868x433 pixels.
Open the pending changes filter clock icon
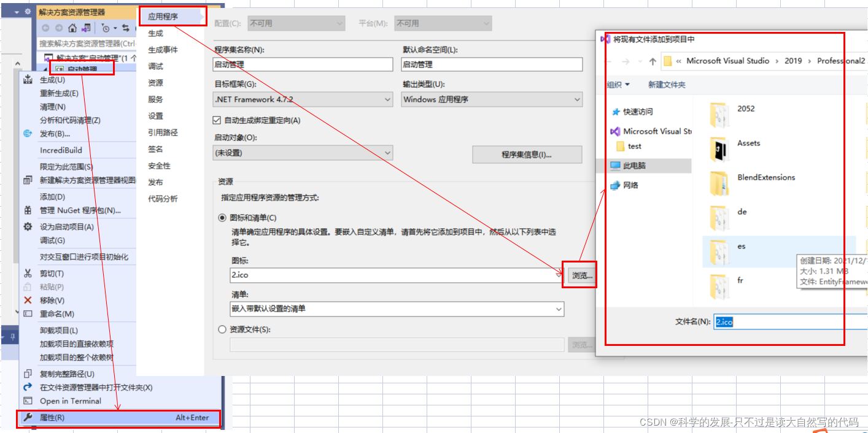[107, 28]
